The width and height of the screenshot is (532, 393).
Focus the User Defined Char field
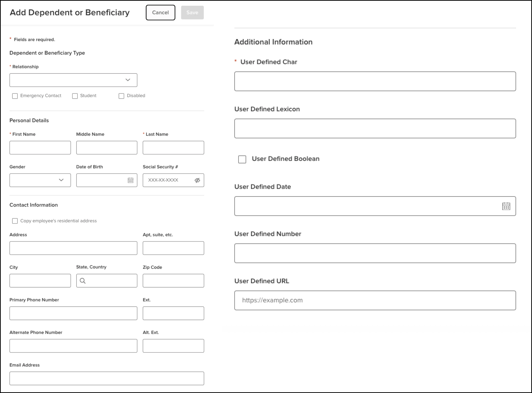tap(375, 81)
